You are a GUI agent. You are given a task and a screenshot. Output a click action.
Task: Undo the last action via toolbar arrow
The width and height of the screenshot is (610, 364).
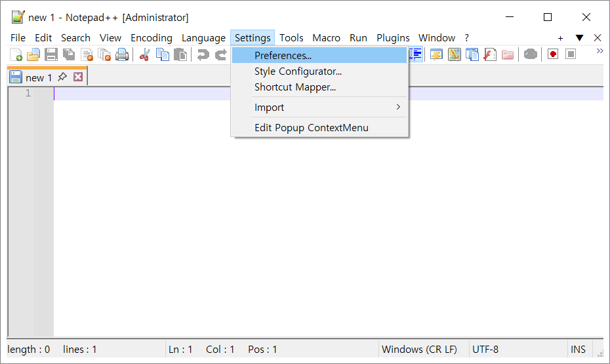tap(203, 55)
